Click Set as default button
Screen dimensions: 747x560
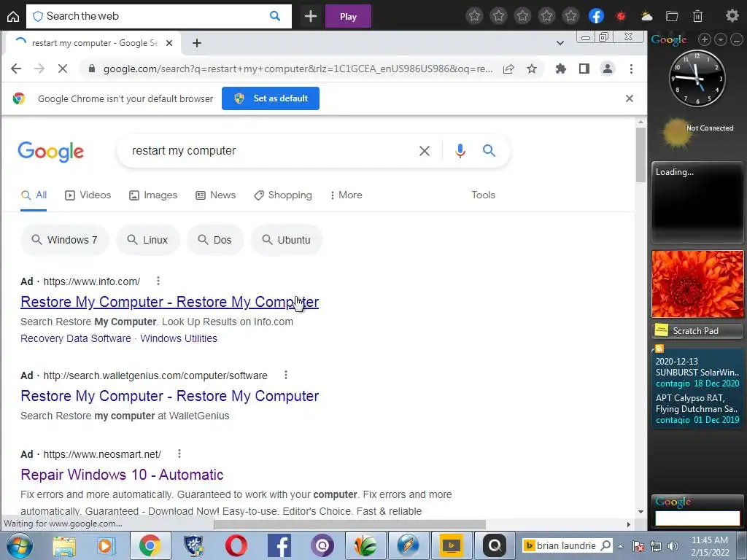tap(271, 98)
